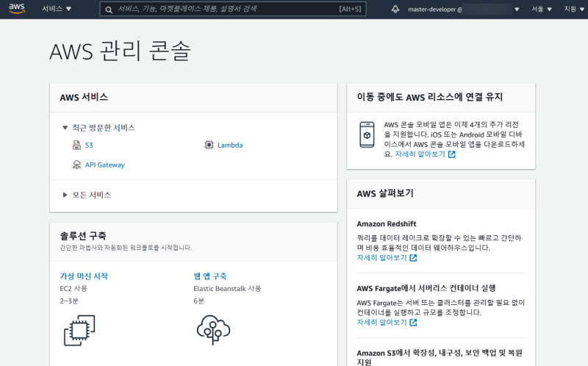Open the 서울 region dropdown
The width and height of the screenshot is (588, 366).
pyautogui.click(x=541, y=9)
